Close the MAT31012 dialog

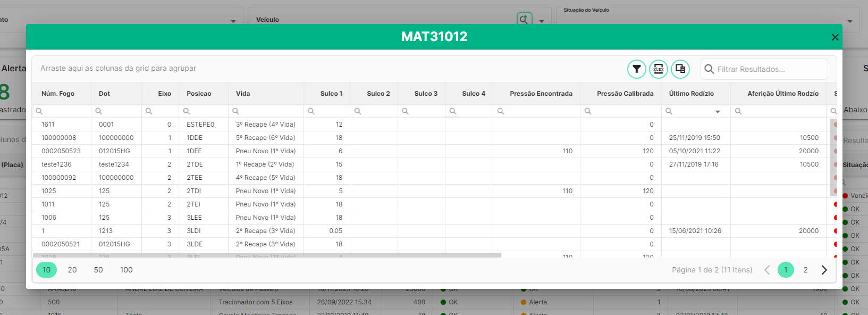pyautogui.click(x=835, y=37)
